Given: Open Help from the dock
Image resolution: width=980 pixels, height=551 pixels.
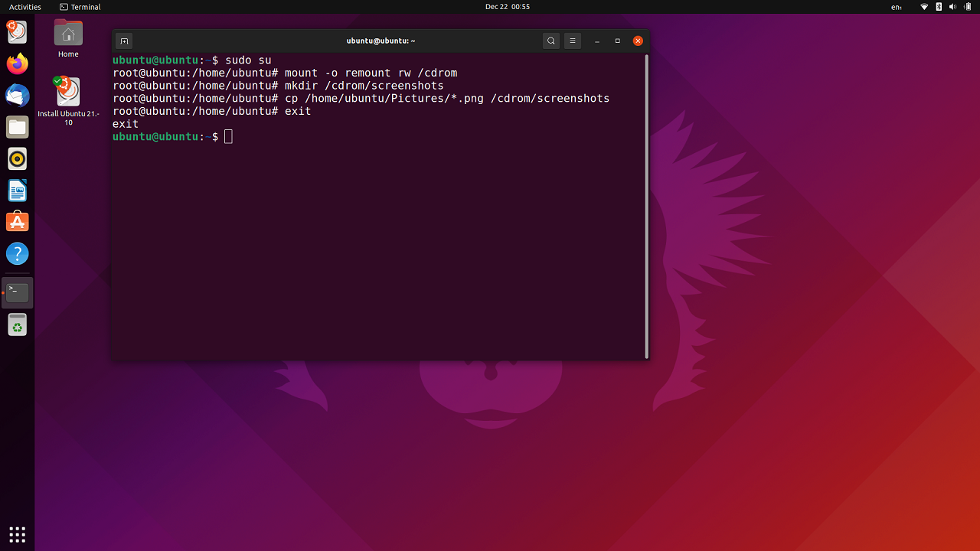Looking at the screenshot, I should [17, 254].
